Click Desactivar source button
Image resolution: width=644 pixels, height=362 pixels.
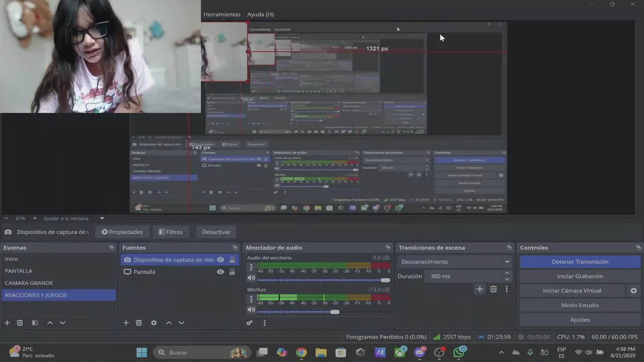click(x=216, y=232)
